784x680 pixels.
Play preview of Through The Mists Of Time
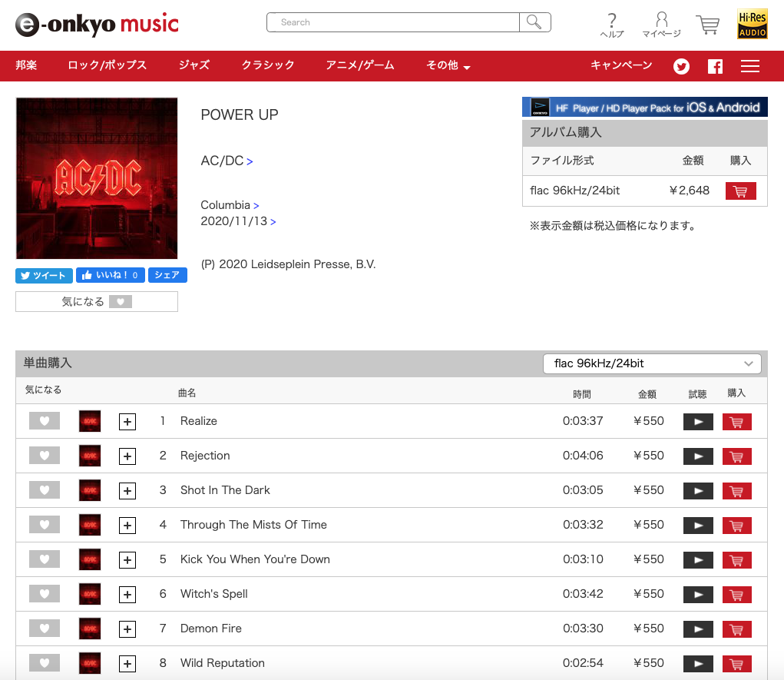tap(698, 526)
